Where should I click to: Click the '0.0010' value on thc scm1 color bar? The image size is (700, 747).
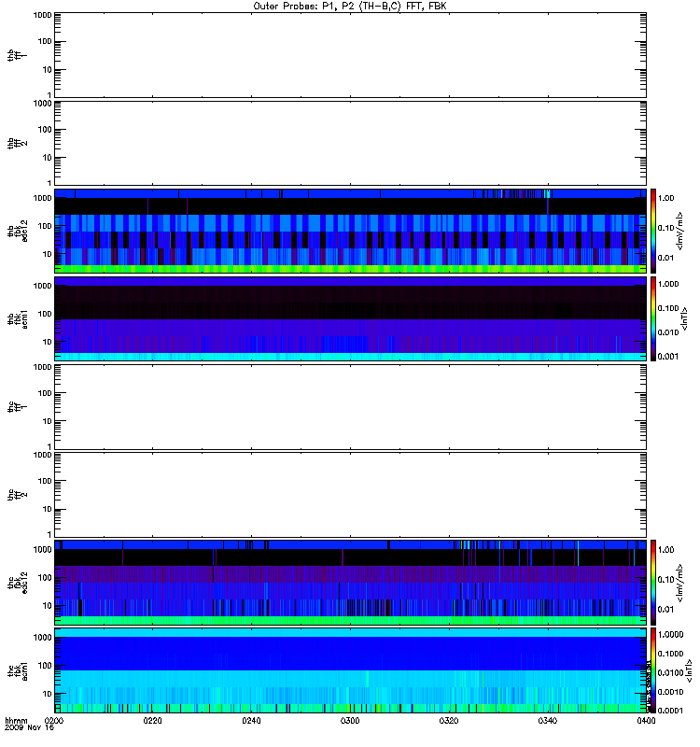click(x=670, y=692)
